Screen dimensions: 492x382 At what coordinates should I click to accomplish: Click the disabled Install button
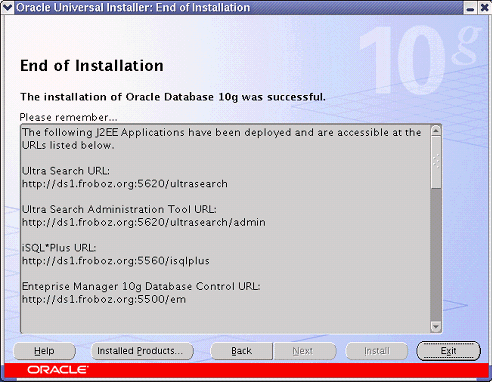pyautogui.click(x=377, y=351)
